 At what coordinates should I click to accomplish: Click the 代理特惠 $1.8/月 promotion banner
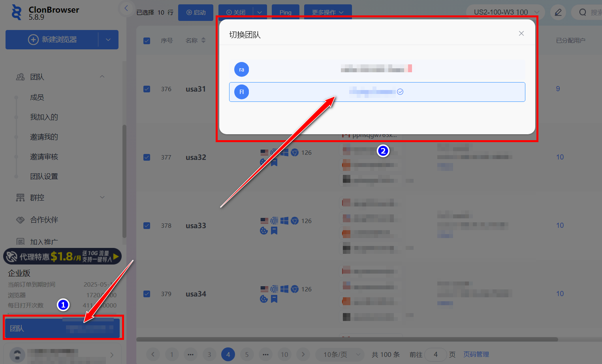pyautogui.click(x=62, y=256)
